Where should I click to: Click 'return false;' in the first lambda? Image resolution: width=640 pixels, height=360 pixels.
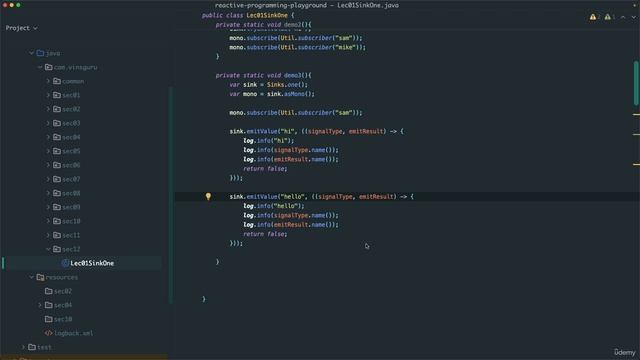[x=265, y=169]
